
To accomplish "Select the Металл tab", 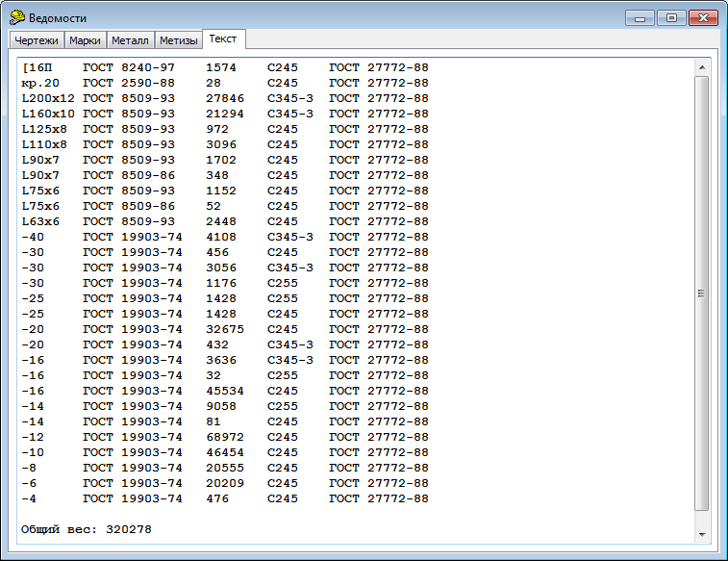I will pyautogui.click(x=130, y=40).
